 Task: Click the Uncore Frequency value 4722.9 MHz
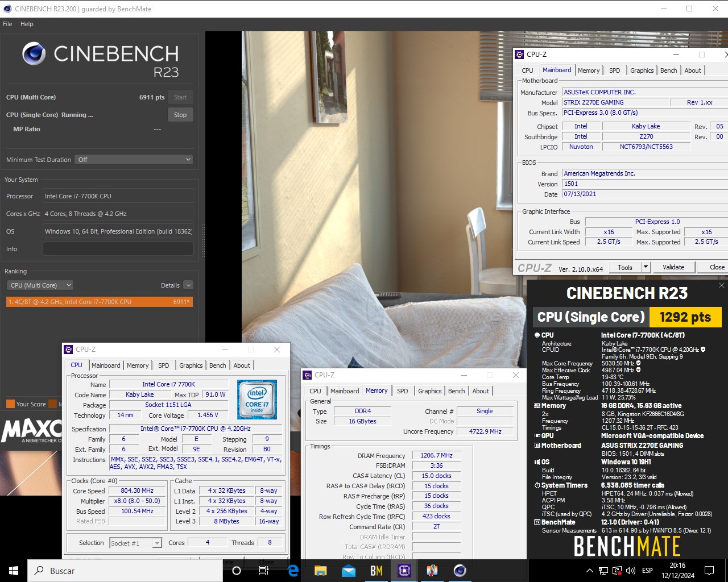pyautogui.click(x=485, y=431)
